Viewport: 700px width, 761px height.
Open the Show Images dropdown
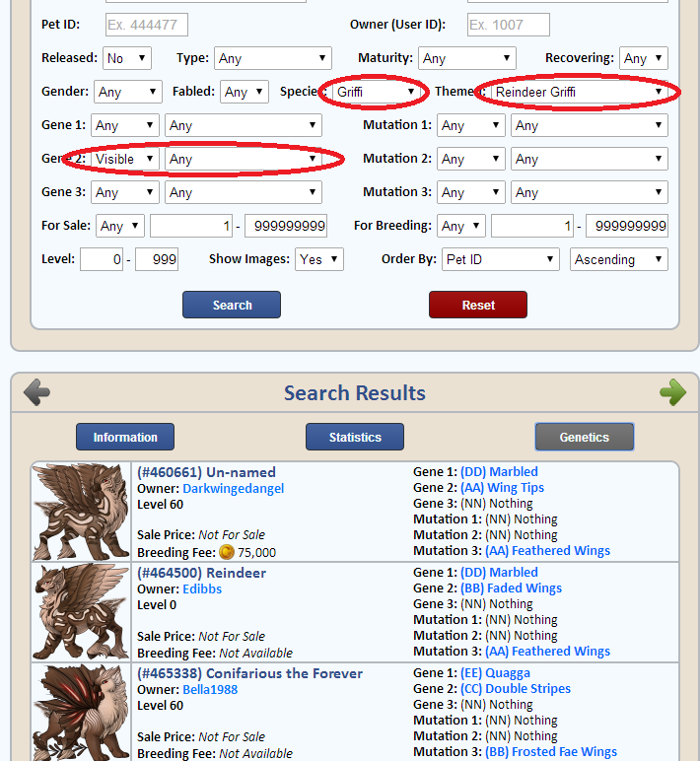pos(319,259)
